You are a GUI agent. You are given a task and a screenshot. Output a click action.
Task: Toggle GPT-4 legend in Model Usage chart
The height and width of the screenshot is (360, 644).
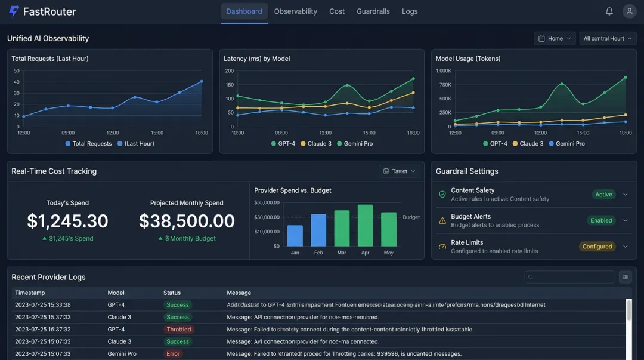pyautogui.click(x=495, y=144)
